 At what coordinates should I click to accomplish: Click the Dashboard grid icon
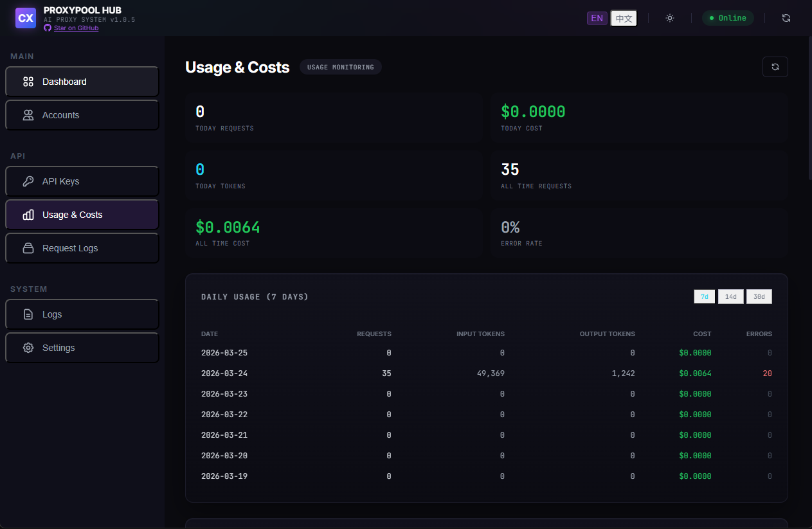click(x=28, y=82)
